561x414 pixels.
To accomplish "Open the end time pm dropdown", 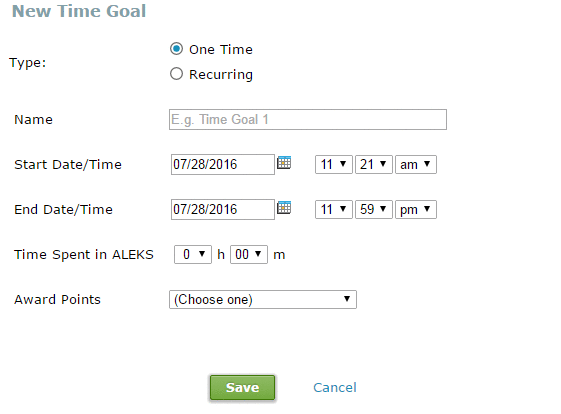I will [x=416, y=209].
